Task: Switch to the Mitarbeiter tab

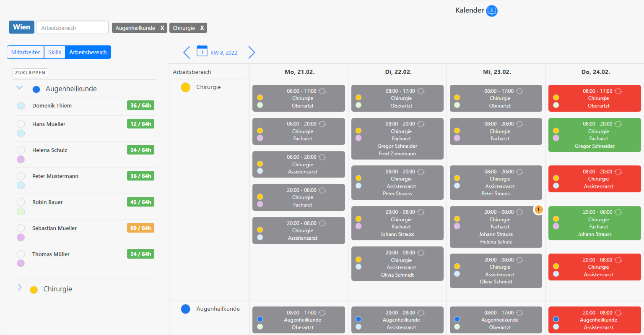Action: click(x=26, y=52)
